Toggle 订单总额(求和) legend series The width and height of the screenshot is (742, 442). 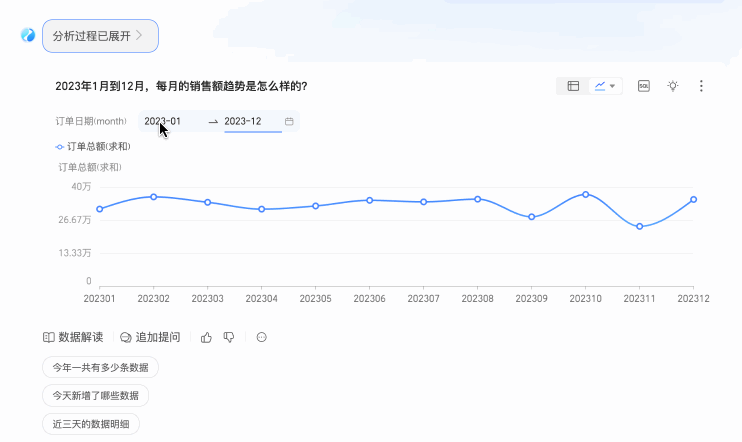coord(93,147)
